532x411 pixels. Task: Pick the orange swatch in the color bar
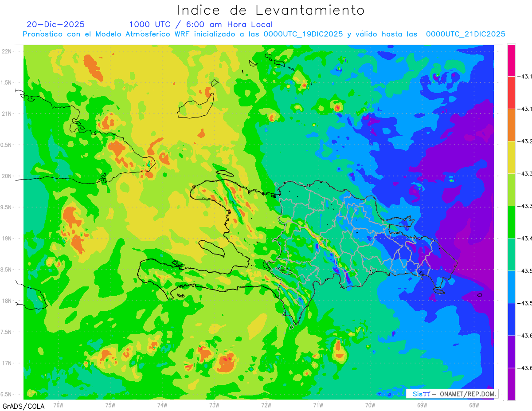(511, 125)
